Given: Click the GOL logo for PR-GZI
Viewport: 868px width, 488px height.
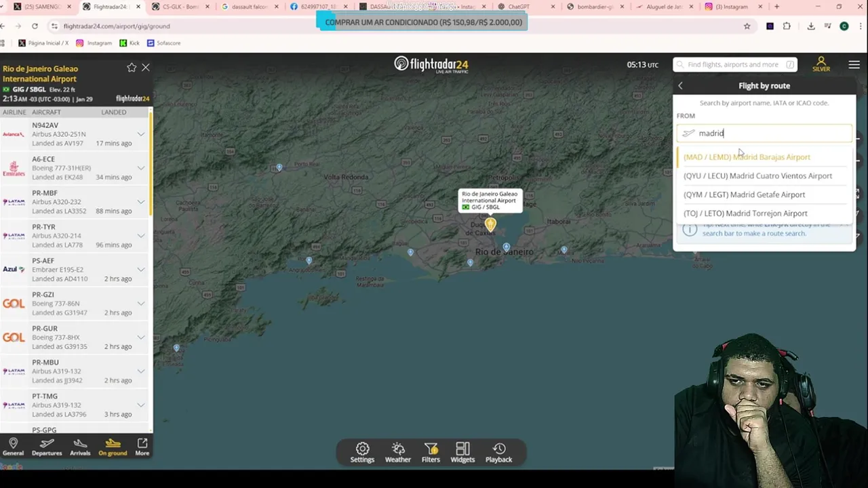Looking at the screenshot, I should click(x=14, y=304).
